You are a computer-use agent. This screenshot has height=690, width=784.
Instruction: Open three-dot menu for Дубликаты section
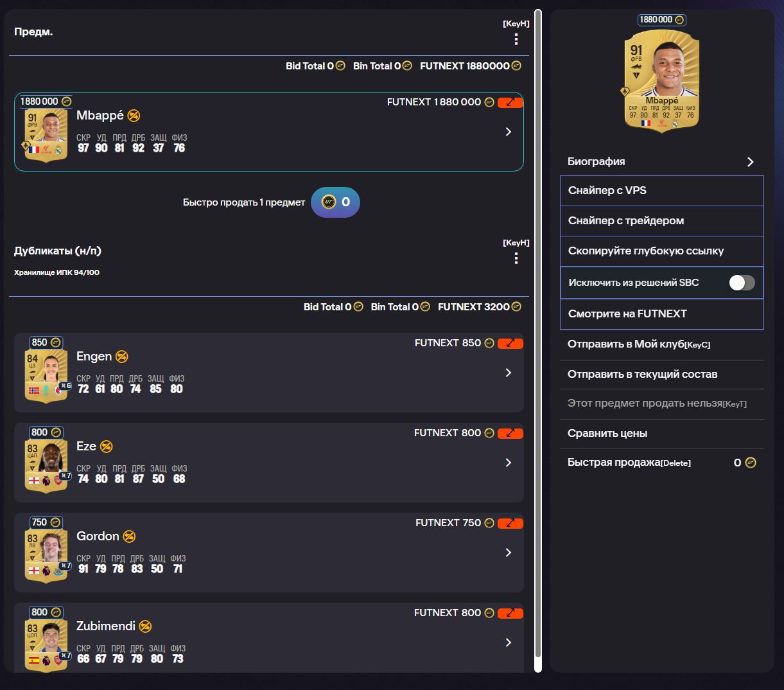coord(516,258)
